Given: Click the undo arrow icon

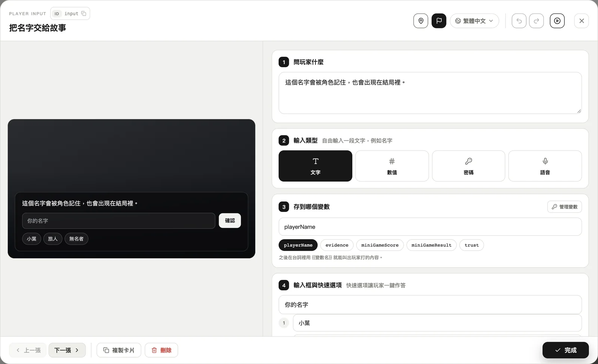Looking at the screenshot, I should [x=519, y=21].
